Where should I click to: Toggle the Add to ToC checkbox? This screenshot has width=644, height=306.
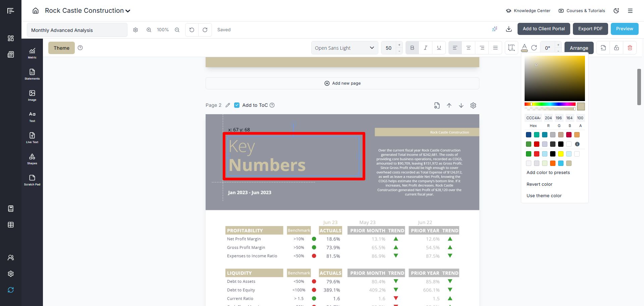(x=237, y=105)
